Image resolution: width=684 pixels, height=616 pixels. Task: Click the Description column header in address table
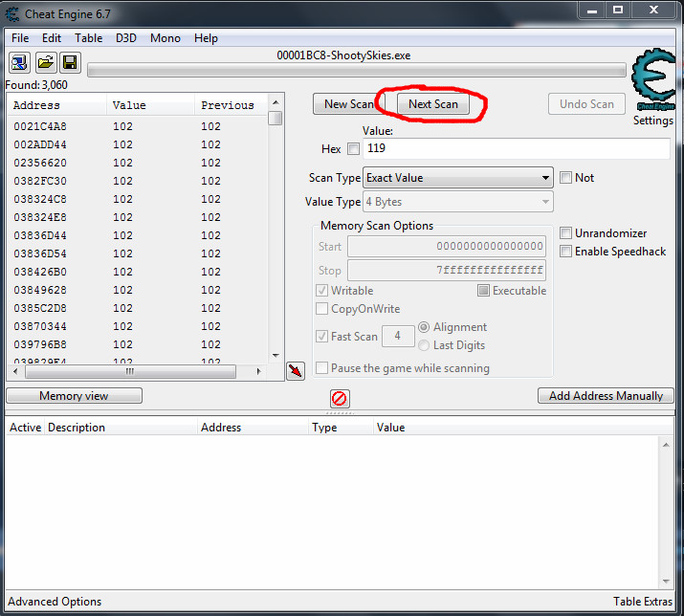click(121, 428)
